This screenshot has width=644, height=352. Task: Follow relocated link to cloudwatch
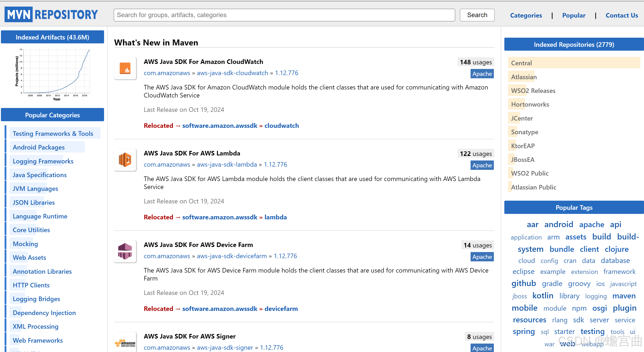[x=282, y=126]
